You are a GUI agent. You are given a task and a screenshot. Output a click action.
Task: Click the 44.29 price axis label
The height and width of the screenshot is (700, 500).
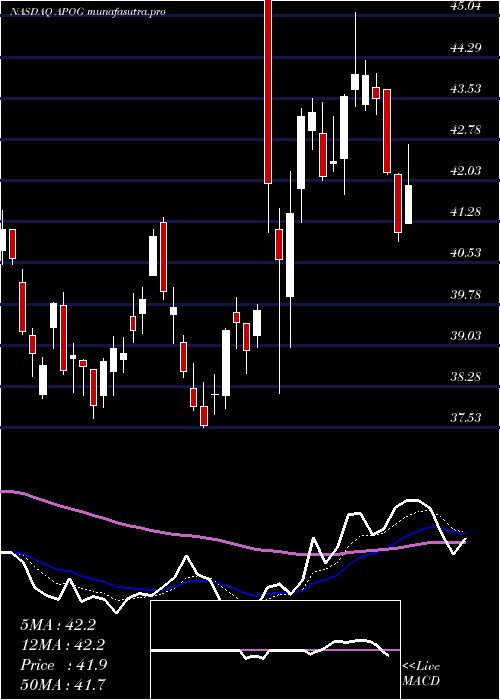click(464, 47)
